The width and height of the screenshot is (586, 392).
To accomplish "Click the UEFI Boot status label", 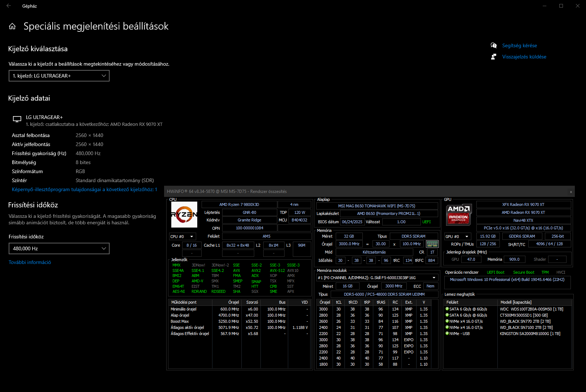I will 496,272.
